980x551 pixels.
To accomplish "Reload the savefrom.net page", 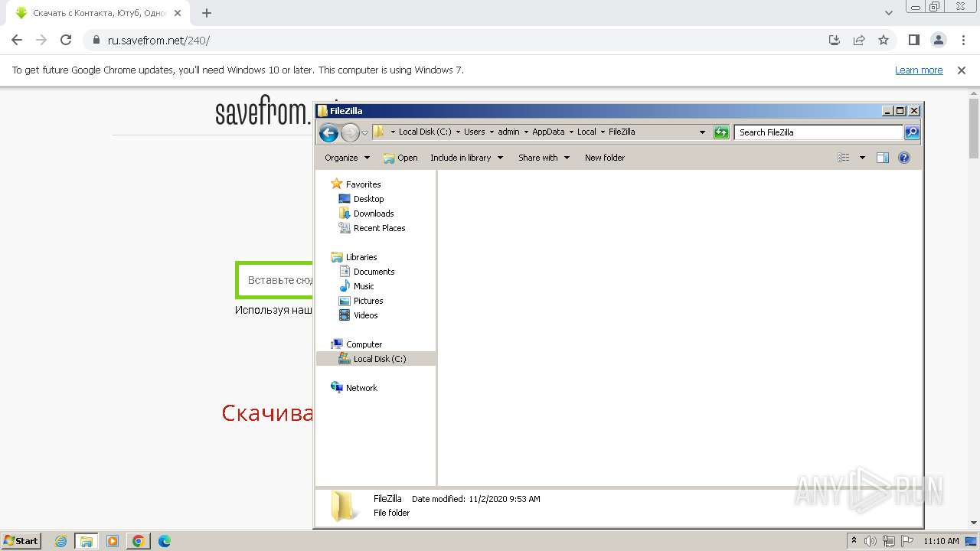I will point(66,40).
